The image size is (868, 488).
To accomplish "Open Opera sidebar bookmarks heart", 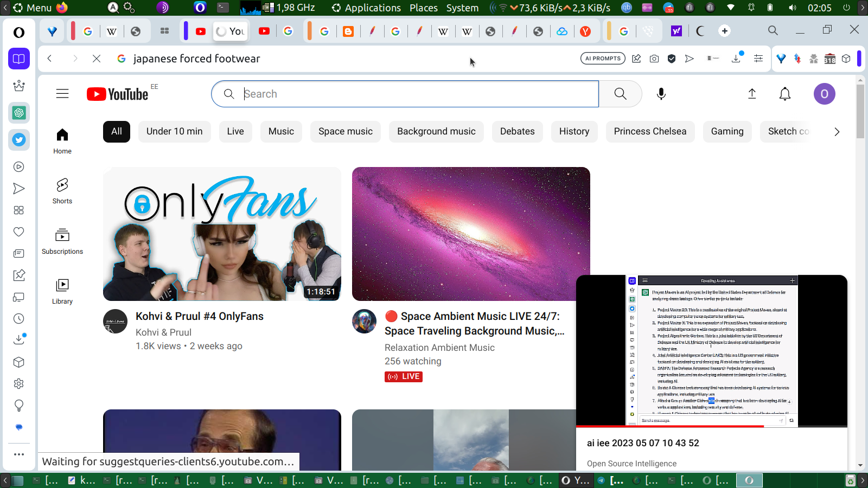I will point(19,232).
